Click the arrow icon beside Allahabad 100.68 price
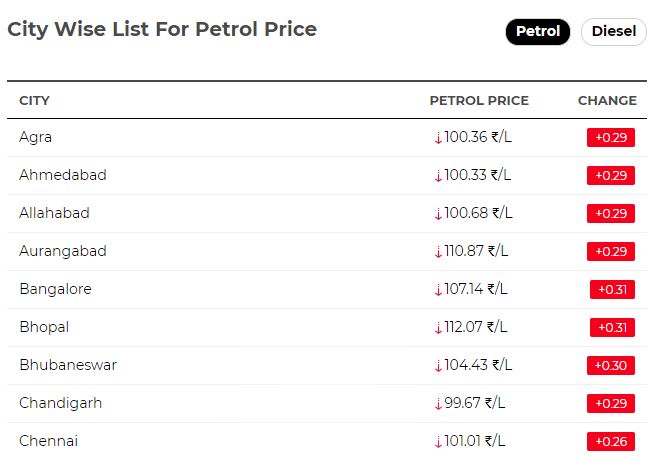Screen dimensions: 661x473 click(438, 213)
